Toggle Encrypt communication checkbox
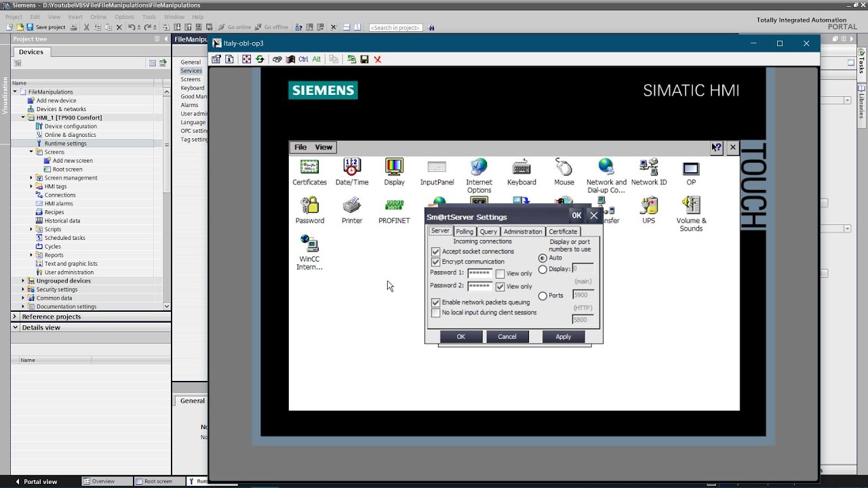Viewport: 868px width, 488px height. coord(435,262)
